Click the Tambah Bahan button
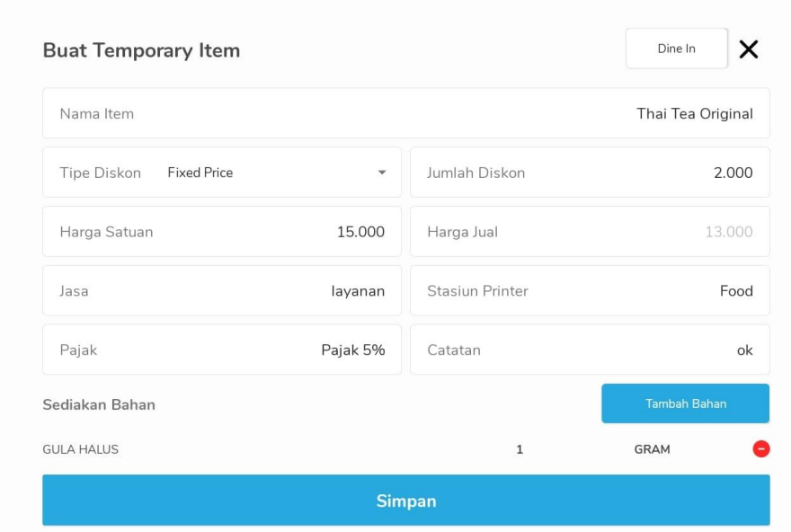The height and width of the screenshot is (532, 791). pyautogui.click(x=685, y=403)
